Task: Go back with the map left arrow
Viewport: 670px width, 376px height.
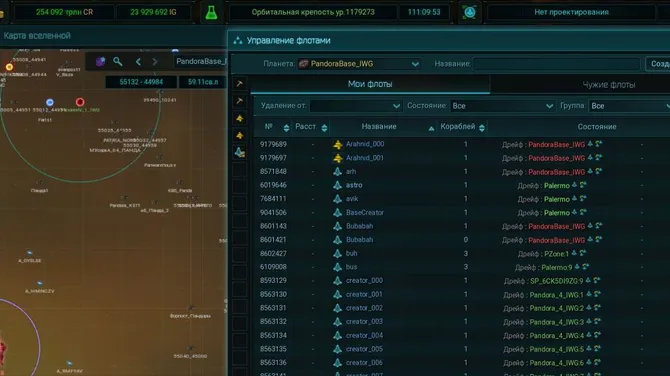Action: coord(138,62)
